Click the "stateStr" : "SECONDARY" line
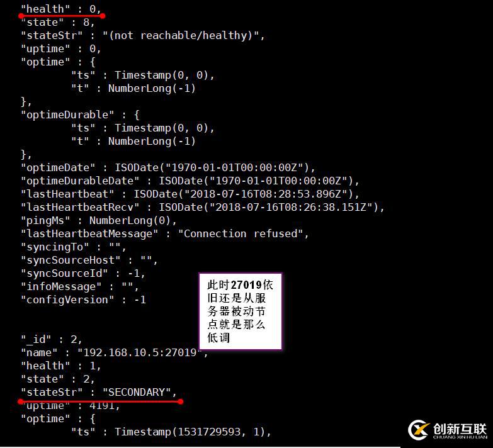This screenshot has height=448, width=493. 99,392
